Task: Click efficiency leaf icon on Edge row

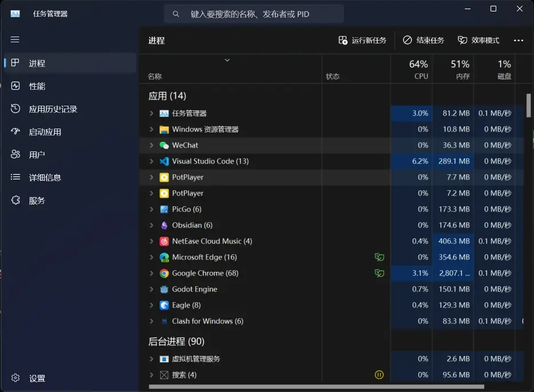Action: click(380, 257)
